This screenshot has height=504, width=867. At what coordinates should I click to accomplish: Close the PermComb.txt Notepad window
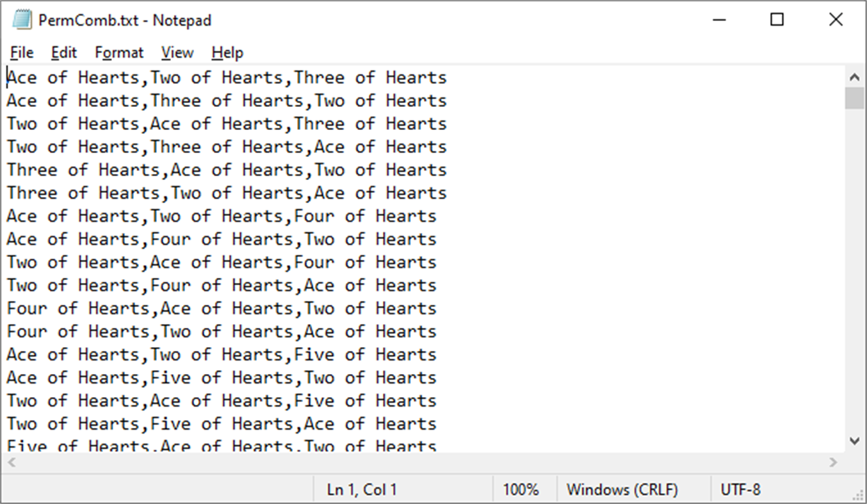[836, 20]
